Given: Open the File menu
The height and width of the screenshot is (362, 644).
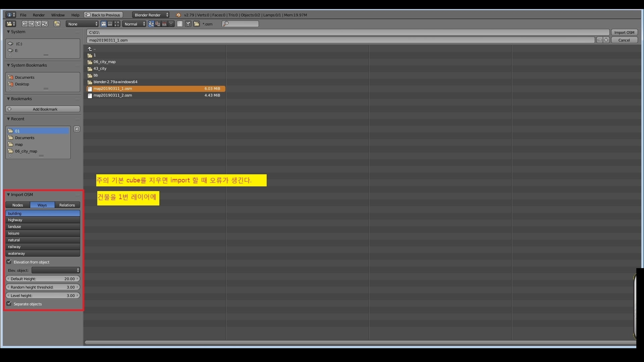Looking at the screenshot, I should click(x=23, y=15).
